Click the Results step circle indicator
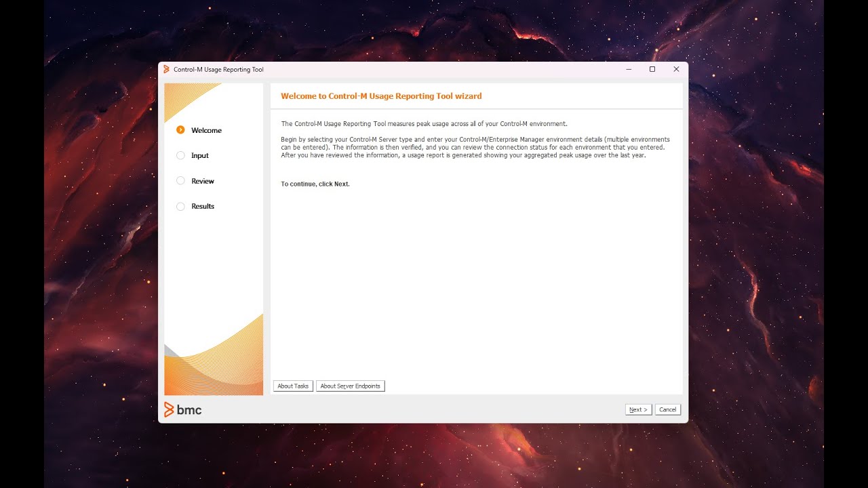Viewport: 868px width, 488px height. [180, 206]
